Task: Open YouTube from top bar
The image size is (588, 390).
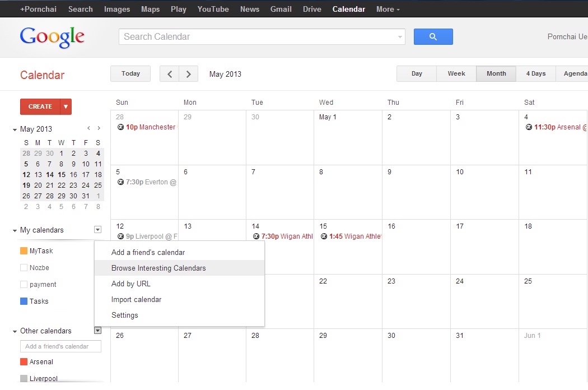Action: pos(213,9)
